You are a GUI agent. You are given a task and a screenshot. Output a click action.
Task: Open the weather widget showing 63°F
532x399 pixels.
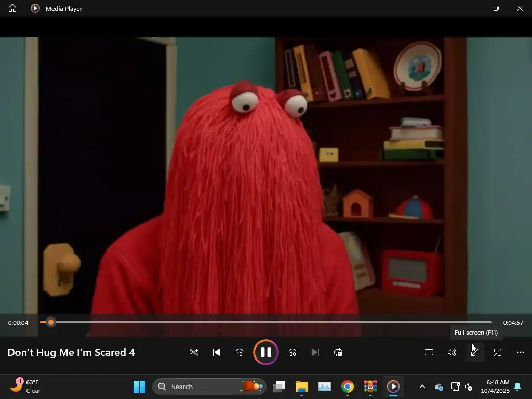click(x=25, y=387)
